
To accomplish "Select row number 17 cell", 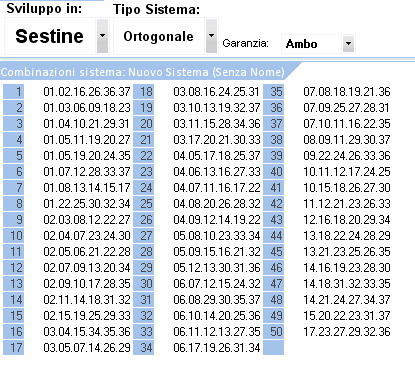I will pyautogui.click(x=14, y=348).
